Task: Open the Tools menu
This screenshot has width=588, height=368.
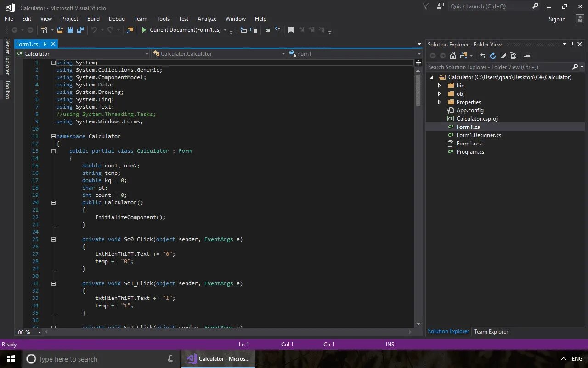Action: point(163,19)
